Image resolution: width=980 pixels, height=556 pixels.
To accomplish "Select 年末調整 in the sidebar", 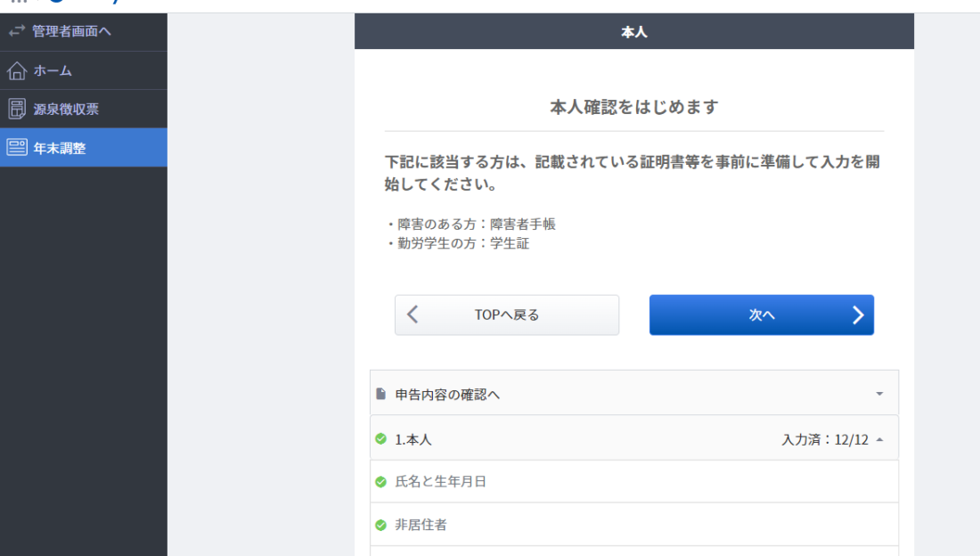I will pyautogui.click(x=84, y=148).
